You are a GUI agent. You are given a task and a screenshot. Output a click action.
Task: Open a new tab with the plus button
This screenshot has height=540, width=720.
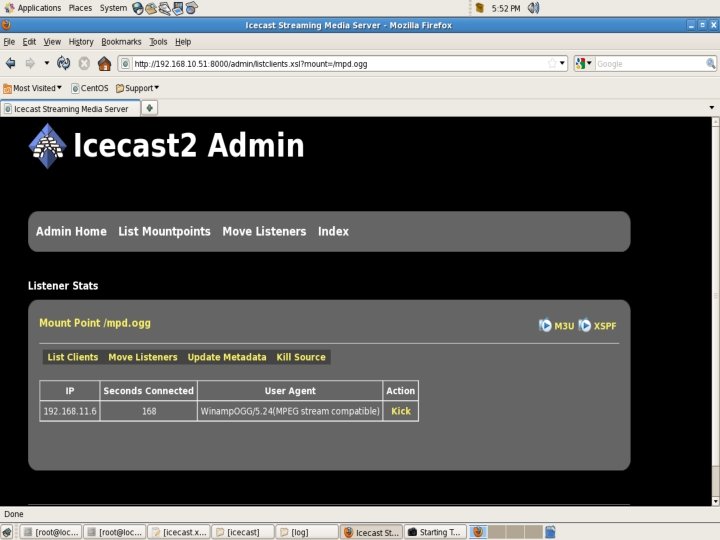coord(149,108)
